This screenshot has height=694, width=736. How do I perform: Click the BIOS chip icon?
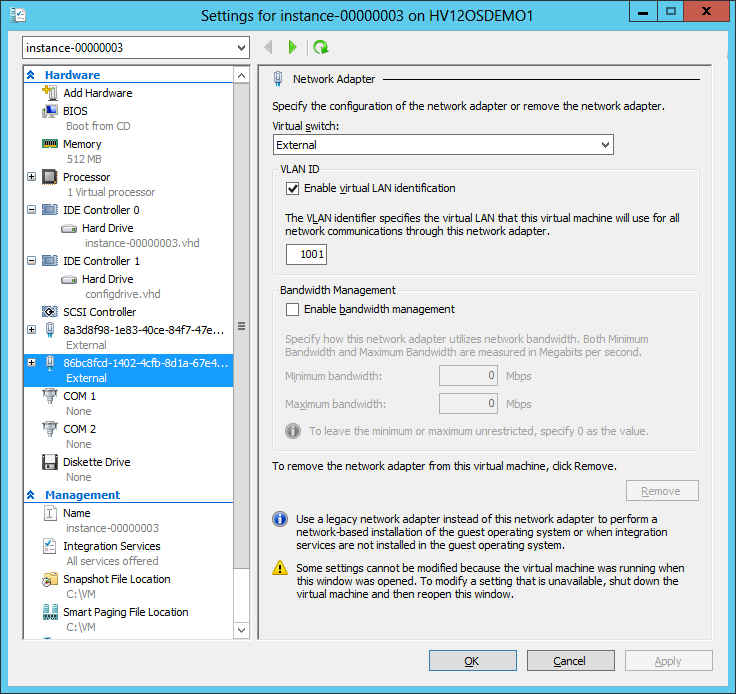point(50,111)
